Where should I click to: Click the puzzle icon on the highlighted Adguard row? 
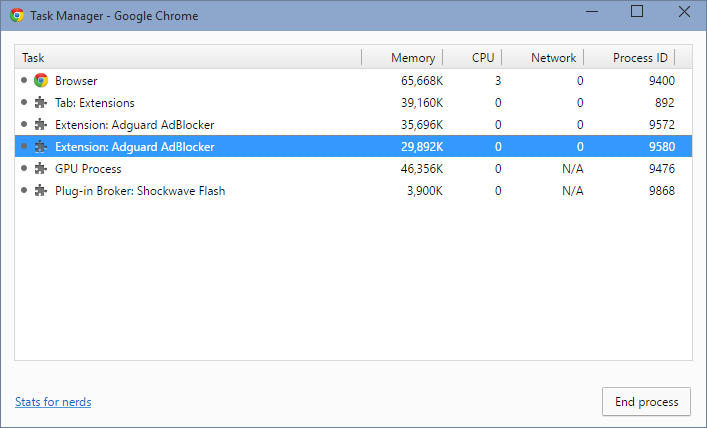click(41, 147)
